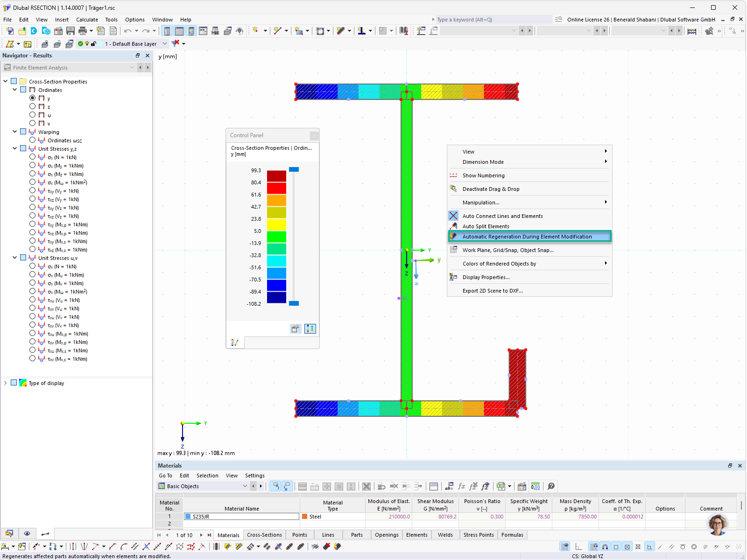Open the Calculate menu

point(87,20)
